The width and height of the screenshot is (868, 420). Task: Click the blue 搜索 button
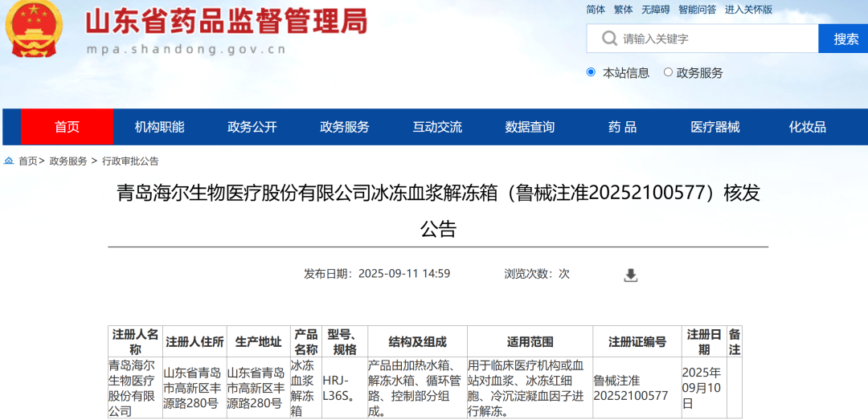[x=843, y=39]
